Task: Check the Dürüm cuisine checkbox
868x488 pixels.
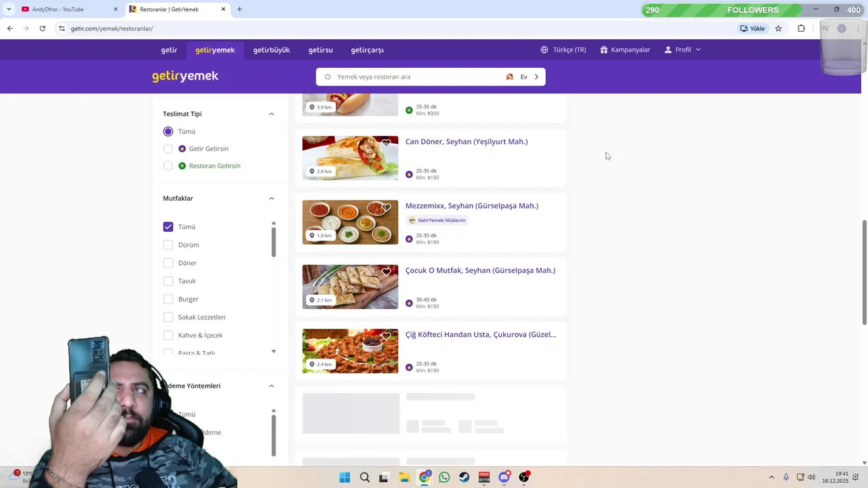Action: pyautogui.click(x=168, y=245)
